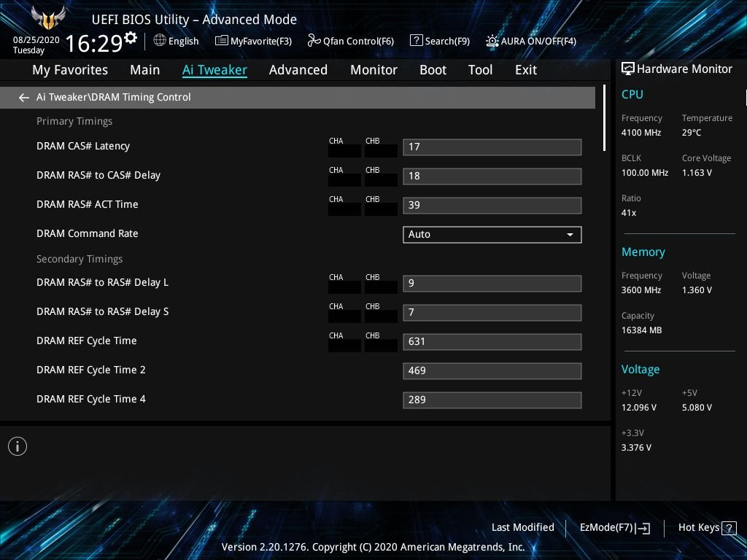Click CHB box of DRAM REF Cycle Time

click(x=381, y=346)
